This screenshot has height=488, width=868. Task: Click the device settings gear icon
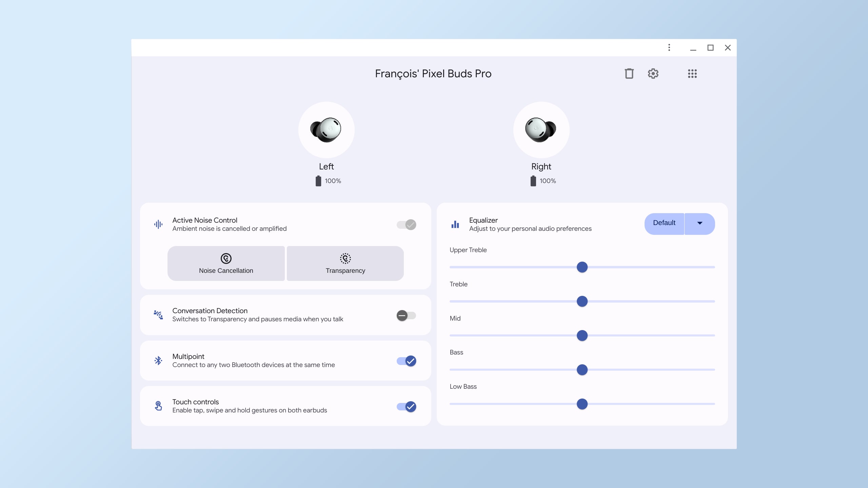653,73
